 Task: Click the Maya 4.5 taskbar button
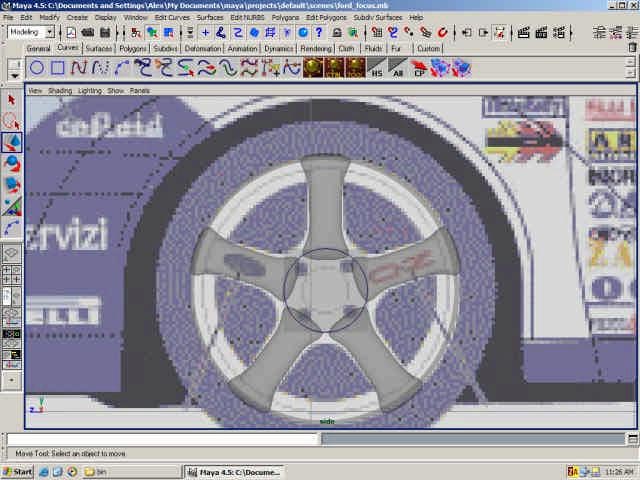point(234,471)
